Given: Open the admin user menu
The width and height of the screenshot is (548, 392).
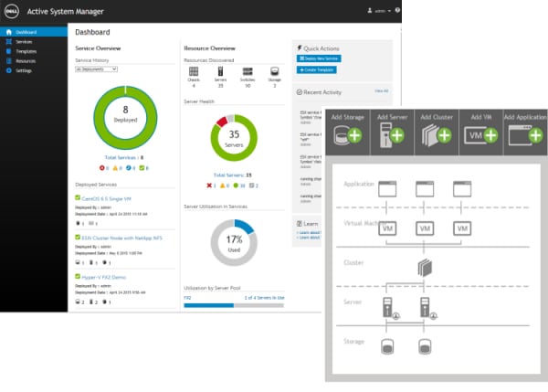Looking at the screenshot, I should (x=379, y=11).
